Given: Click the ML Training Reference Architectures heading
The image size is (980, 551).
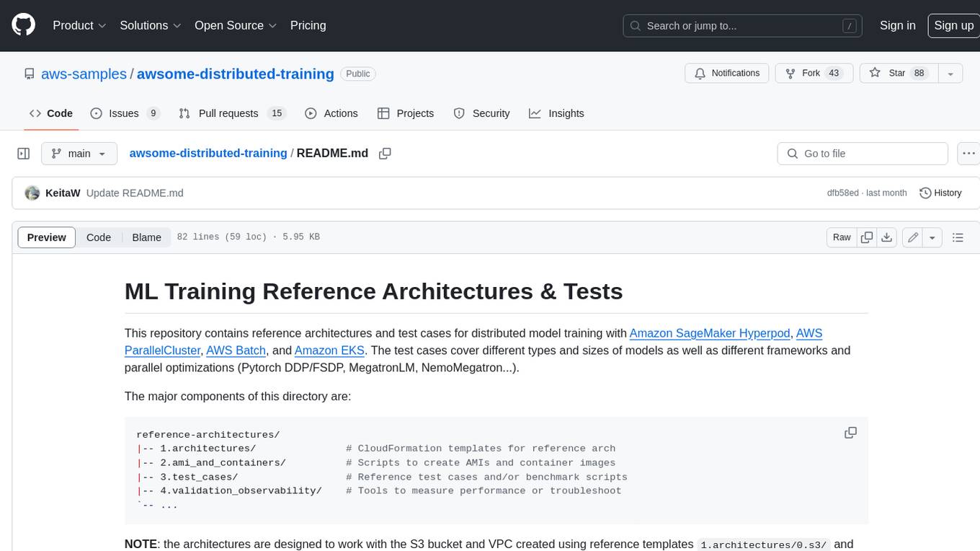Looking at the screenshot, I should point(373,291).
